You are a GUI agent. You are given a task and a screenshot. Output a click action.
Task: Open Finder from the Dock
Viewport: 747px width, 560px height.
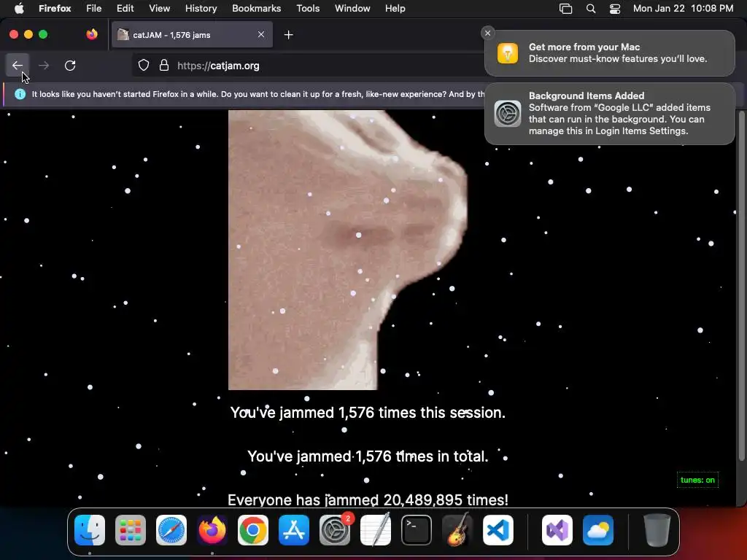pyautogui.click(x=90, y=530)
